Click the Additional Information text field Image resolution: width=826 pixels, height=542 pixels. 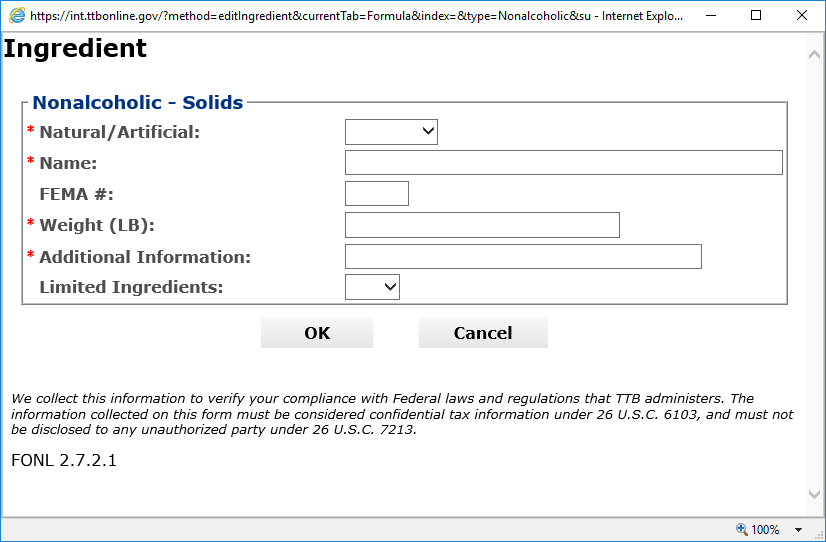click(x=523, y=257)
